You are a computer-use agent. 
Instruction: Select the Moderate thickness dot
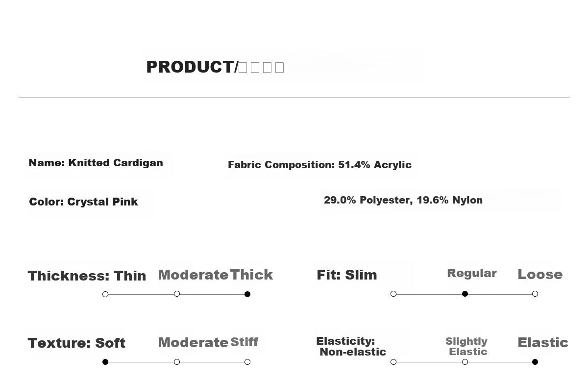[x=177, y=294]
